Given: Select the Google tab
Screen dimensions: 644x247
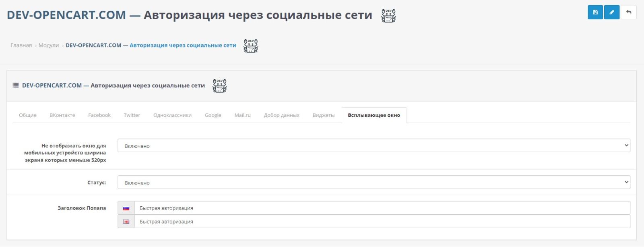Looking at the screenshot, I should coord(213,115).
